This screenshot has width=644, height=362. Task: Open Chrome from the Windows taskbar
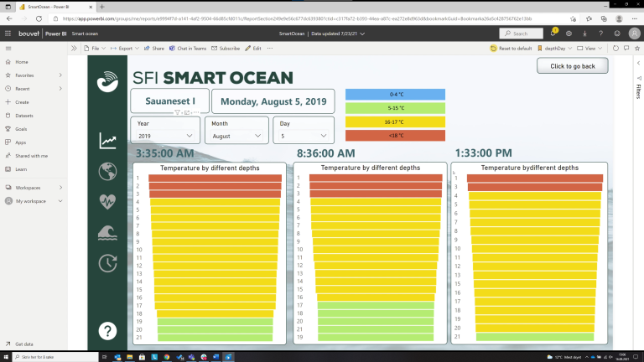pyautogui.click(x=167, y=357)
